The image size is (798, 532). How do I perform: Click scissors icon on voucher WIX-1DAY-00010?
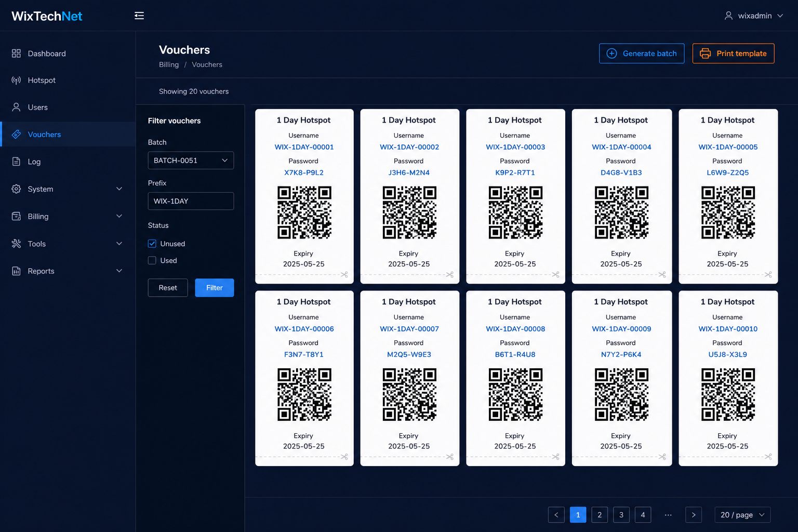coord(768,457)
